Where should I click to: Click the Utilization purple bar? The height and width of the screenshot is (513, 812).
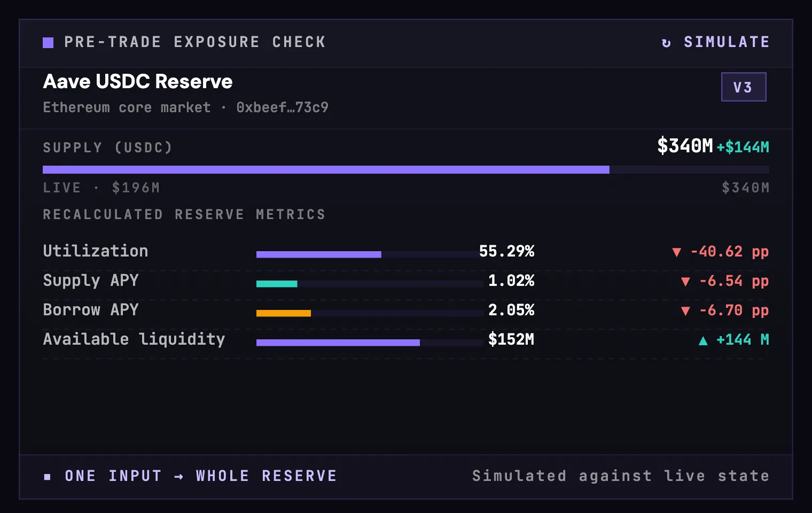tap(369, 254)
